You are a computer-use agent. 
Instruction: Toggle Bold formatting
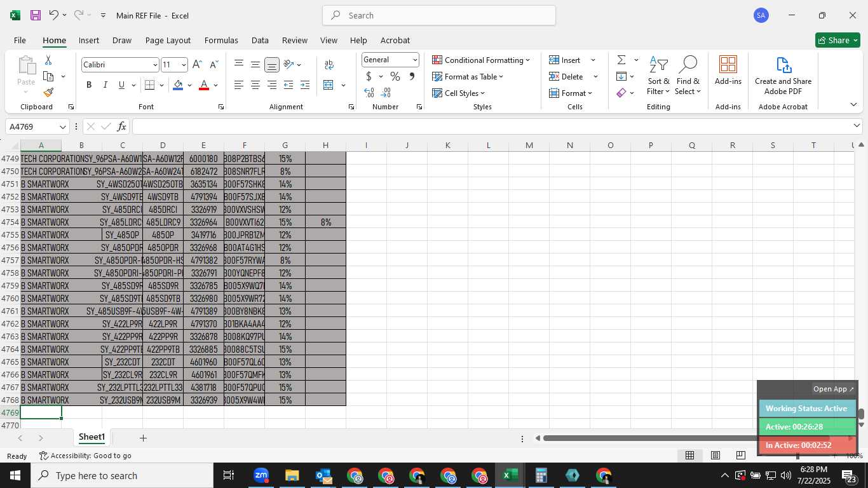pos(89,85)
